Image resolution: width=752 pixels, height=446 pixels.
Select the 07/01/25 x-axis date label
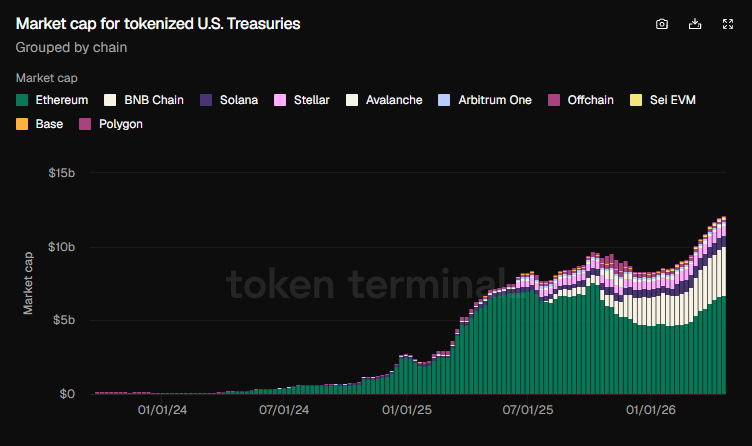coord(529,409)
